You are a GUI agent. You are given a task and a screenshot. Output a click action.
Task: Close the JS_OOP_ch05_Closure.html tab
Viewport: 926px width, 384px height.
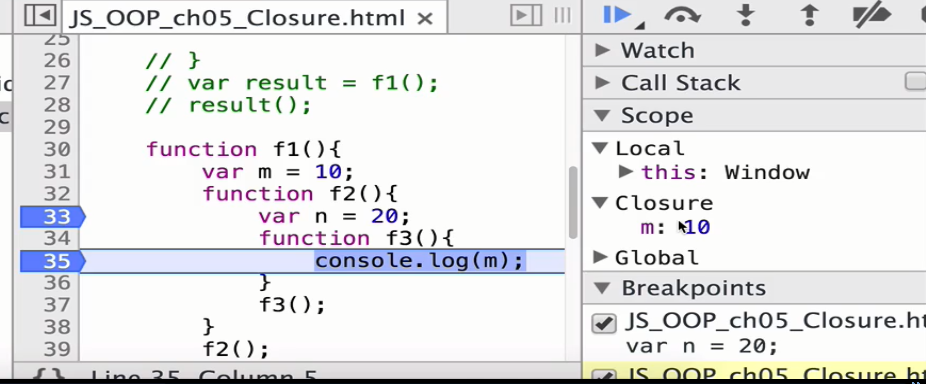pos(425,19)
